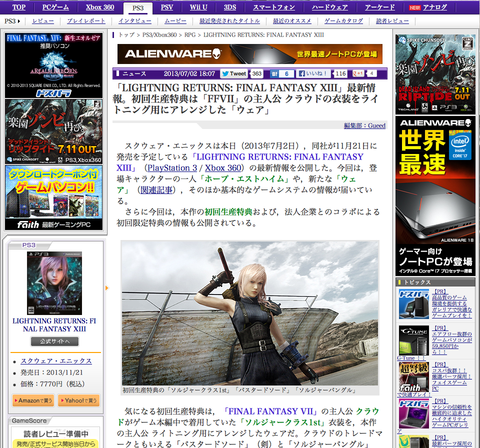
Task: Open the ハードウェア tab
Action: pos(329,7)
